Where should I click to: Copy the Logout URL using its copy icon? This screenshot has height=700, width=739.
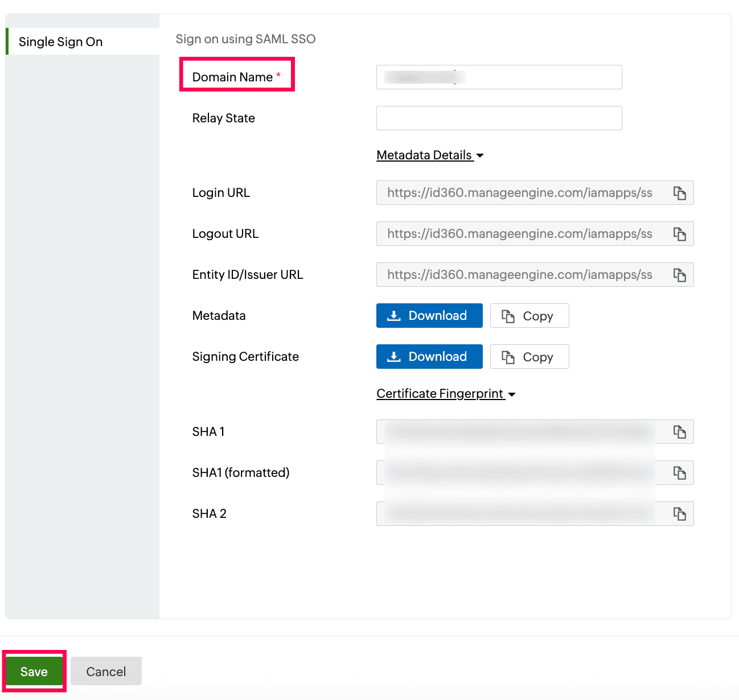[x=679, y=233]
